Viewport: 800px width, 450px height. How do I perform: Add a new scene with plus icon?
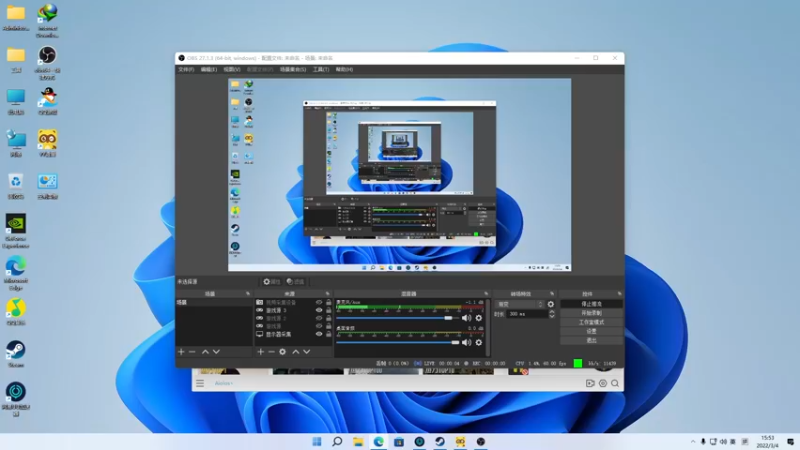point(181,352)
